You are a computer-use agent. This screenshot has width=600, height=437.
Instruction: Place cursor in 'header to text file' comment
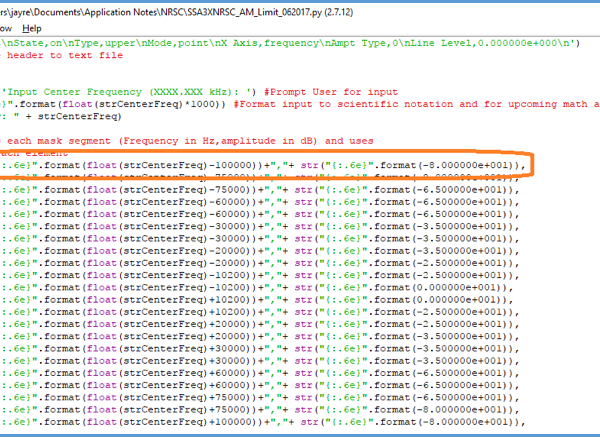pyautogui.click(x=62, y=56)
